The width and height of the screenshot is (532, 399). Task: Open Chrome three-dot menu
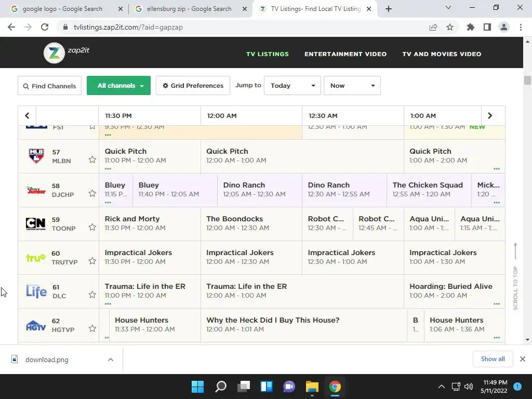coord(521,27)
